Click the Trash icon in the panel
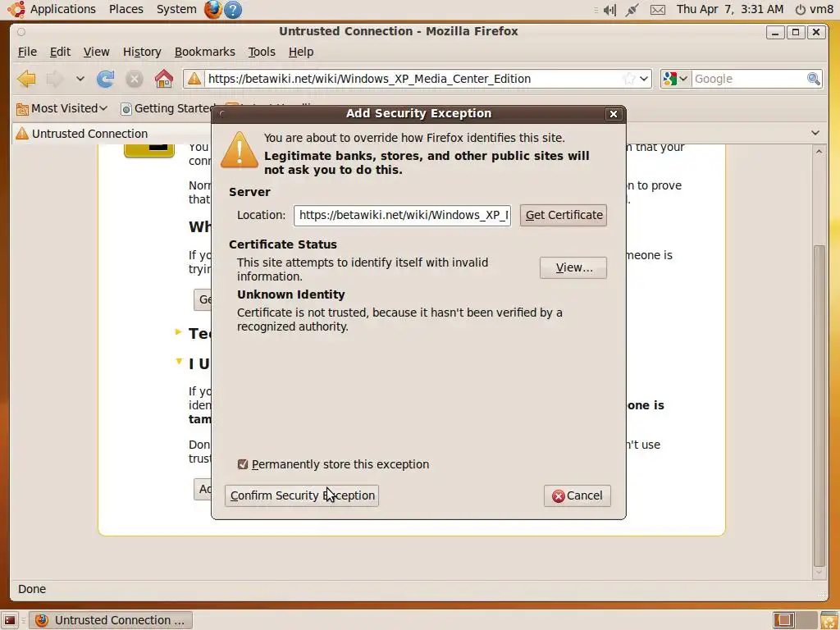840x630 pixels. [829, 620]
